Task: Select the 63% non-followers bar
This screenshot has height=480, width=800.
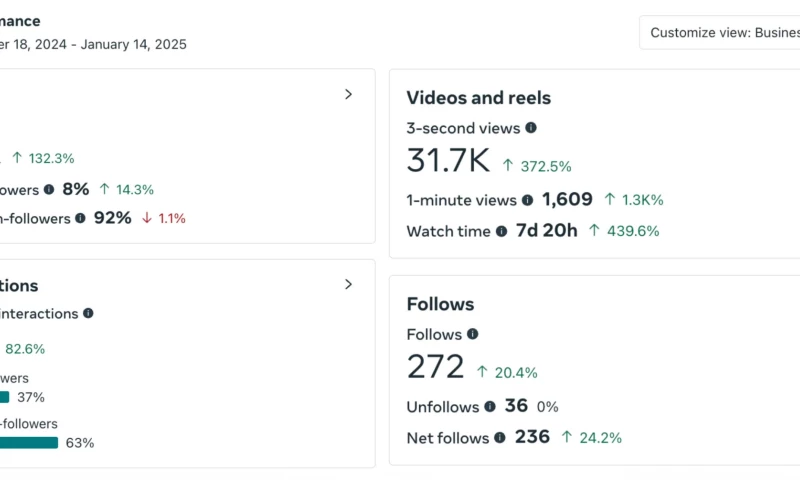Action: (x=29, y=442)
